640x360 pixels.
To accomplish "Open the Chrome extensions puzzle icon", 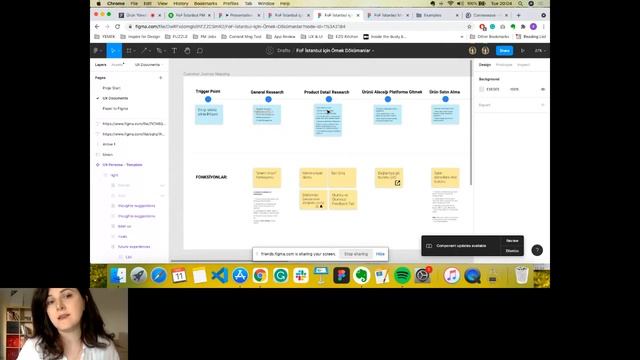I will 523,27.
